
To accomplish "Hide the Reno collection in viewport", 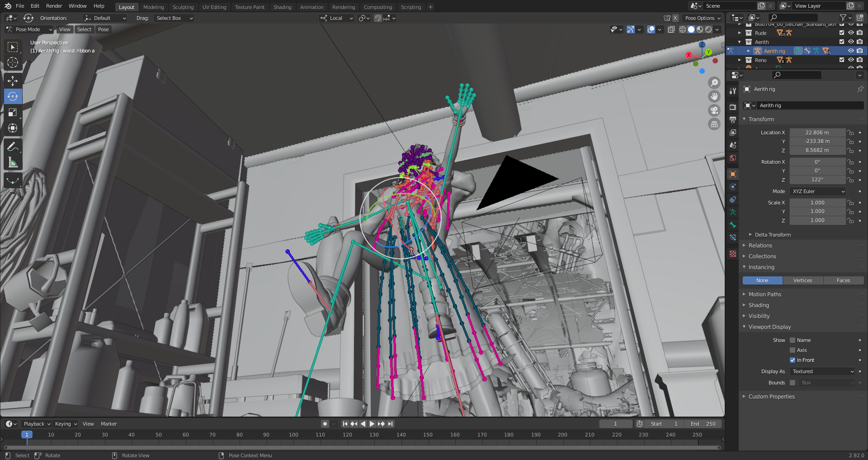I will (851, 60).
